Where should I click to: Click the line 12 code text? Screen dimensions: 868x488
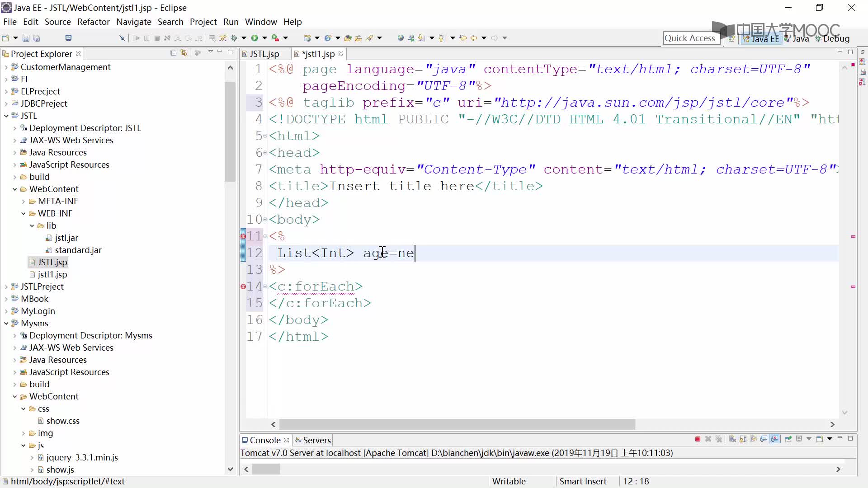[346, 253]
